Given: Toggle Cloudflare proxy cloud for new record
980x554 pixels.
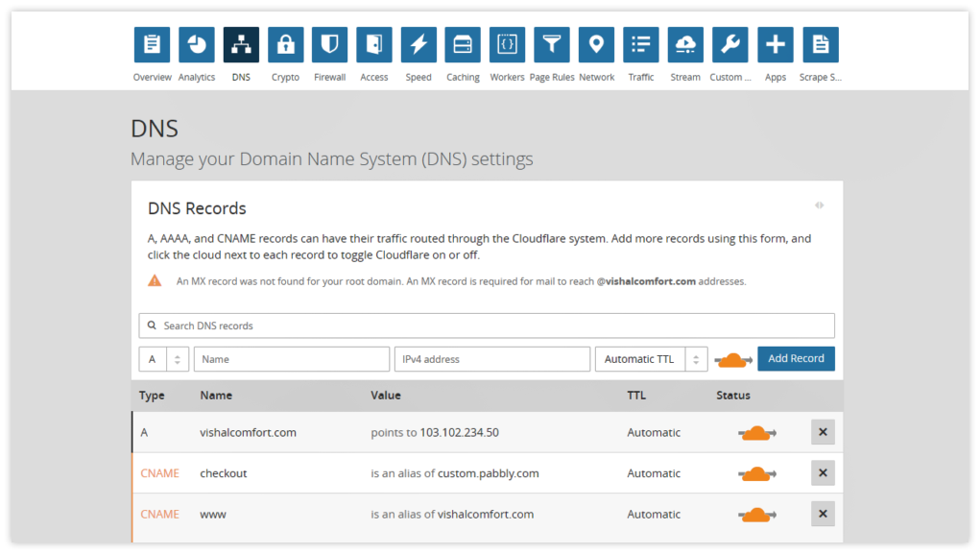Looking at the screenshot, I should click(x=732, y=360).
